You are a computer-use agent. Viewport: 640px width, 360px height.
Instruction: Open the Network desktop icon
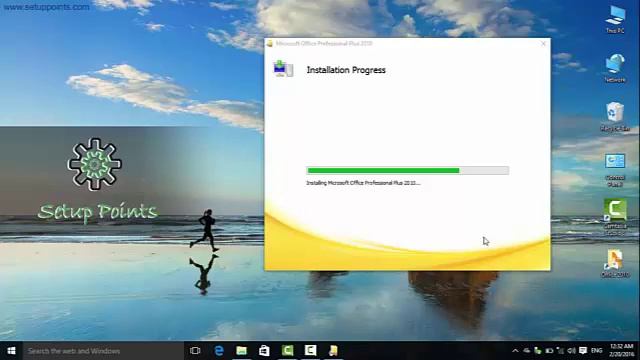615,68
